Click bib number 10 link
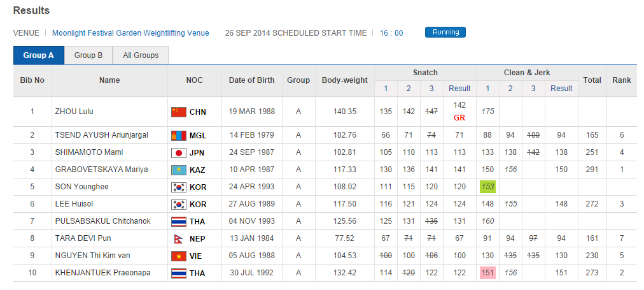The image size is (644, 290). coord(32,273)
